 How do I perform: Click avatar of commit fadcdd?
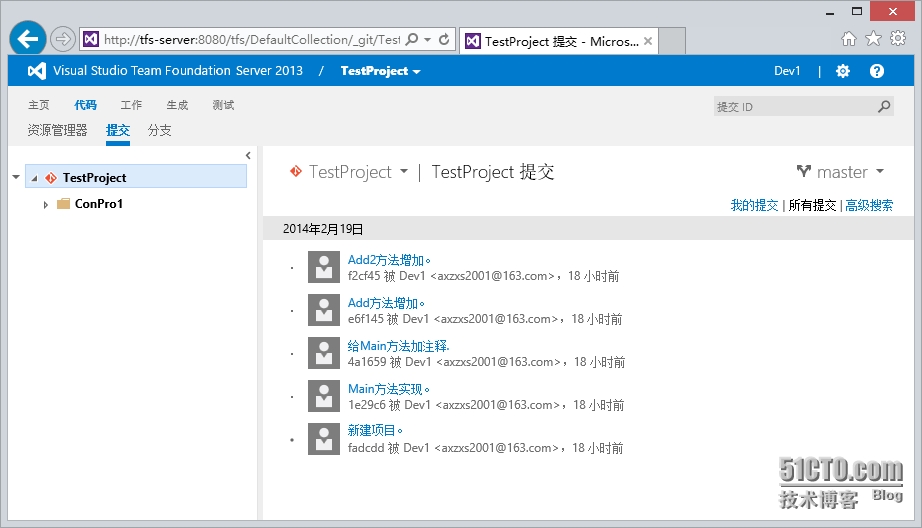coord(324,439)
